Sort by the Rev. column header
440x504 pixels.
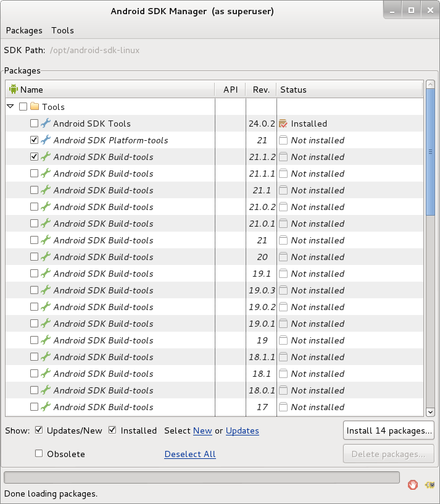point(261,90)
